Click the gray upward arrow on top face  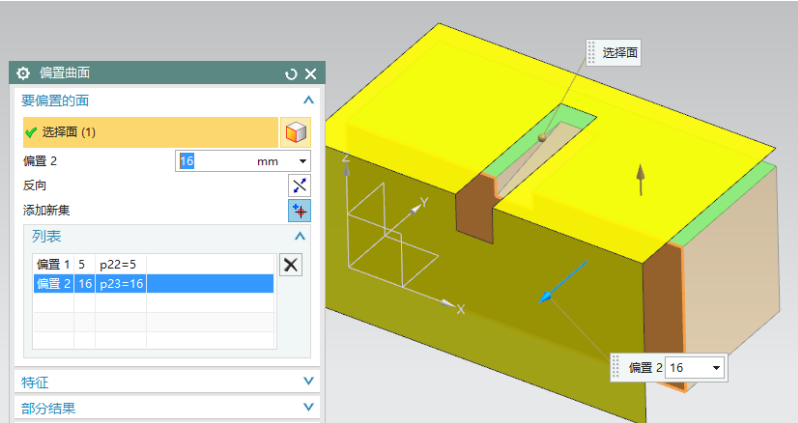point(640,178)
